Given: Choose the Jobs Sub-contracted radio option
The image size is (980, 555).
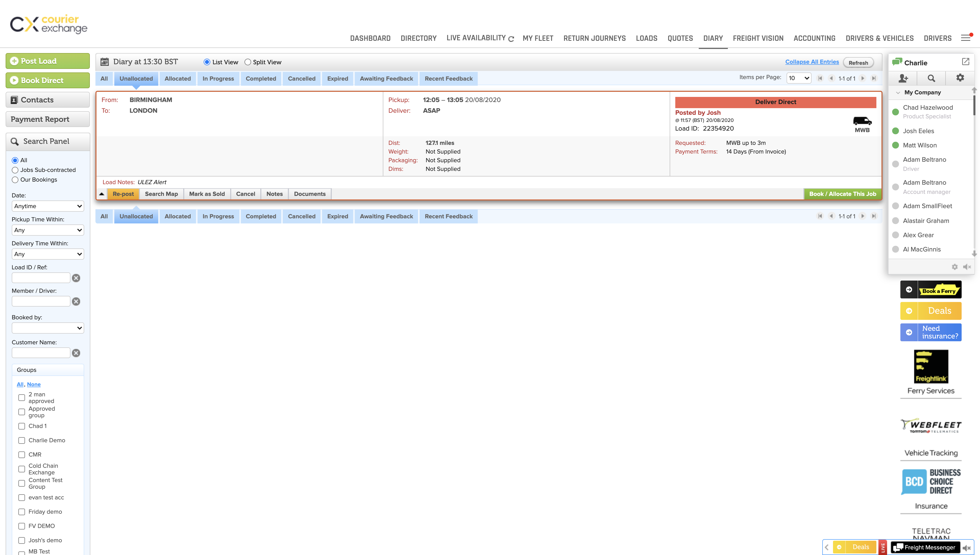Looking at the screenshot, I should [x=15, y=170].
